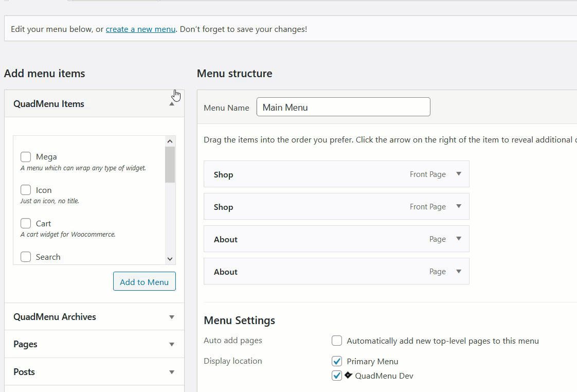This screenshot has width=577, height=392.
Task: Click the QuadMenu items list scrollbar thumb
Action: (x=170, y=165)
